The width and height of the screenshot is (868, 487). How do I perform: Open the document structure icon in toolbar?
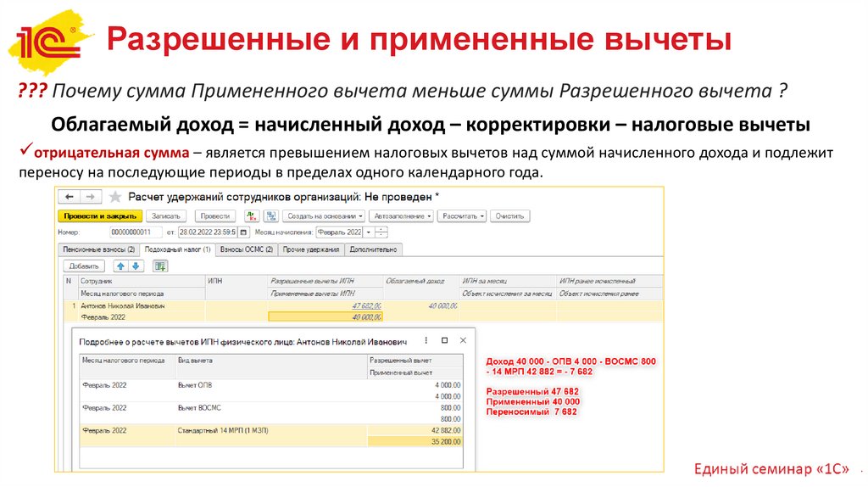pos(270,216)
